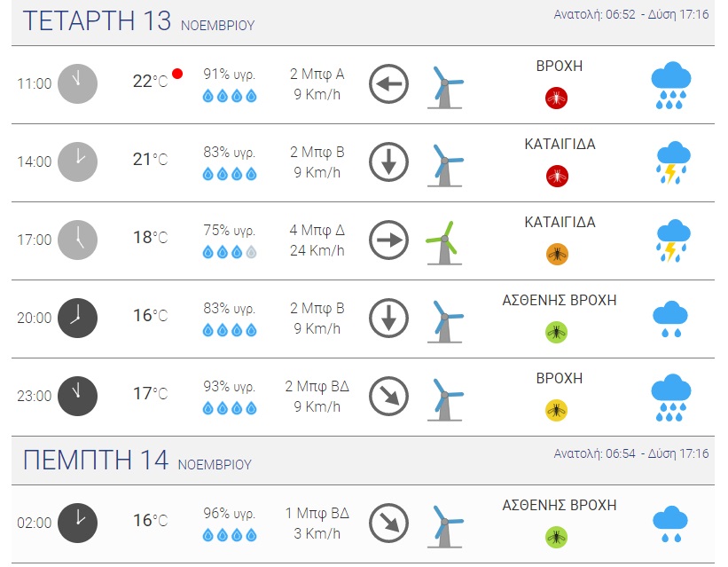
Task: Click the ΚΑΤΑΙΓΙΔΑ label at 17:00
Action: click(x=560, y=223)
